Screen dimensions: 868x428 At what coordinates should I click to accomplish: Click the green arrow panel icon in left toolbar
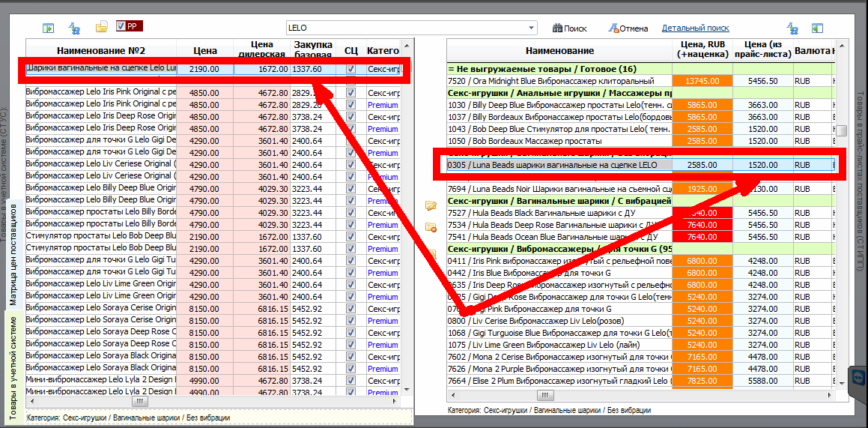tap(49, 28)
